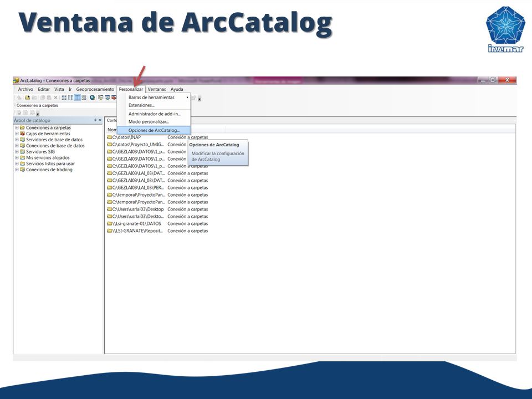Open the Barras de herramientas submenu
532x399 pixels.
click(x=154, y=98)
